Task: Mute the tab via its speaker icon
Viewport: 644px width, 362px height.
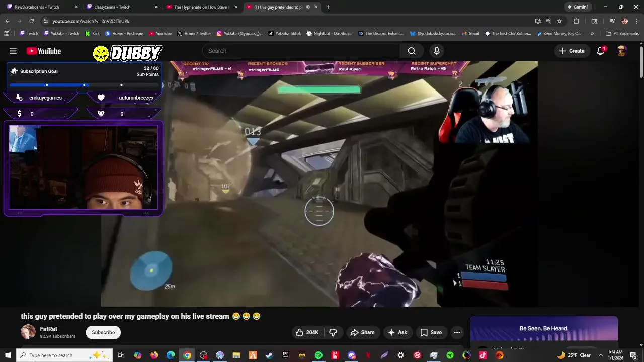Action: (308, 7)
